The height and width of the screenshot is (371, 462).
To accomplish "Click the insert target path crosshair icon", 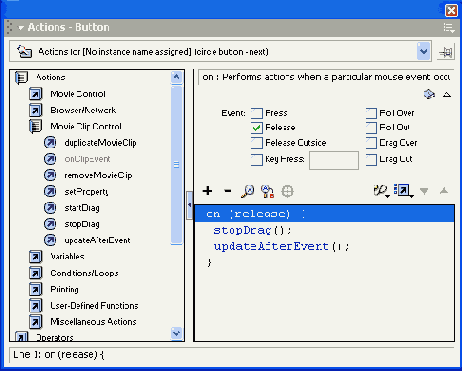I will (x=287, y=191).
